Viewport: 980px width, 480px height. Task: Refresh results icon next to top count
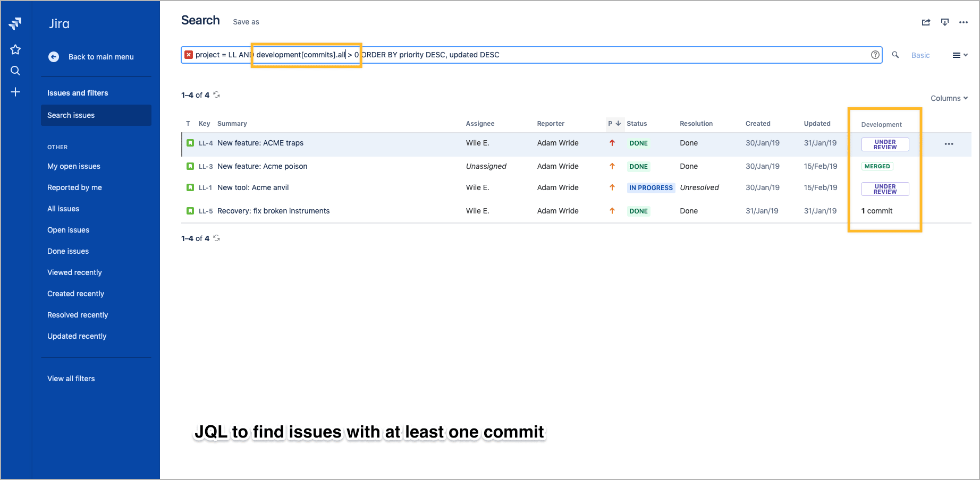(x=217, y=95)
